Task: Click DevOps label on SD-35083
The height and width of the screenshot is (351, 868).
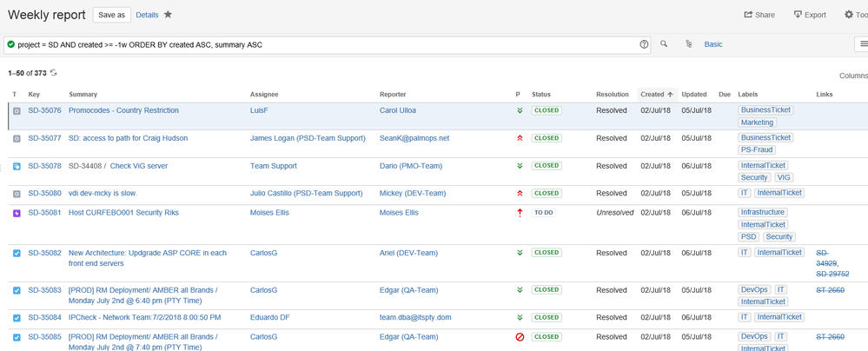Action: click(754, 290)
